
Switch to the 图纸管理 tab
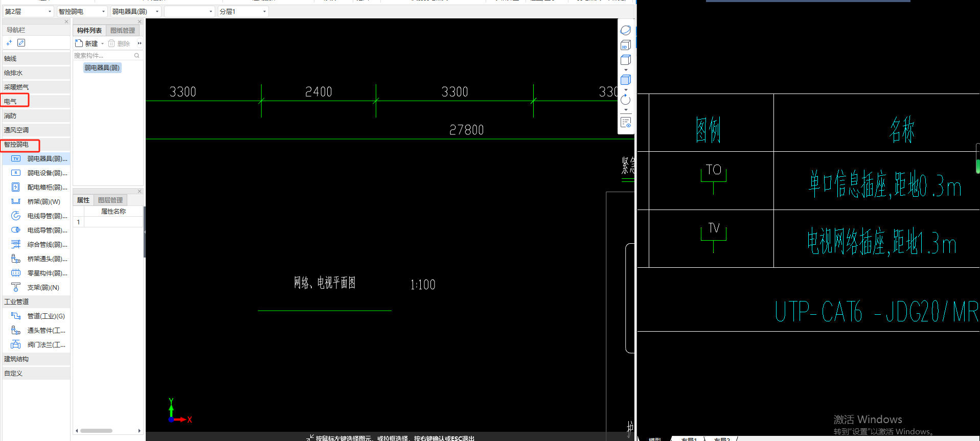click(x=123, y=31)
